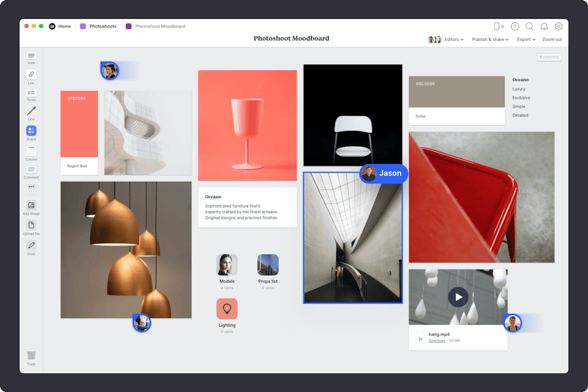Select the Regent Blue coral color swatch
This screenshot has height=392, width=588.
pyautogui.click(x=79, y=124)
